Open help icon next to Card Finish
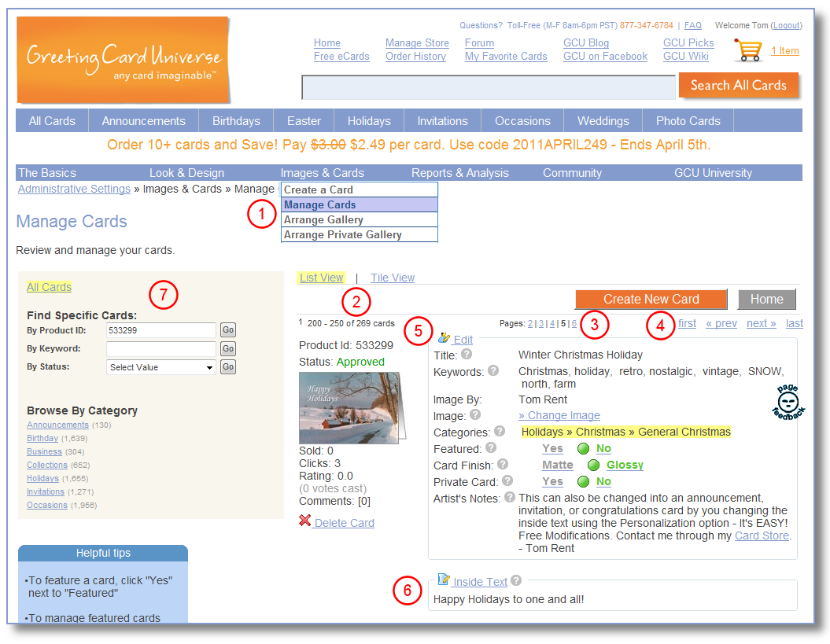Screen dimensions: 830x644 pyautogui.click(x=503, y=464)
